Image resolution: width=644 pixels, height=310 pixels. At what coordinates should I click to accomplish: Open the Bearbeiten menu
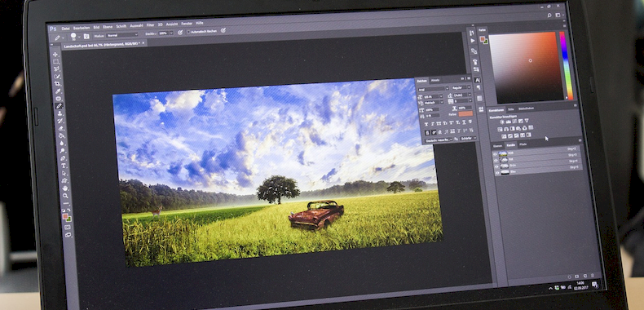coord(82,28)
